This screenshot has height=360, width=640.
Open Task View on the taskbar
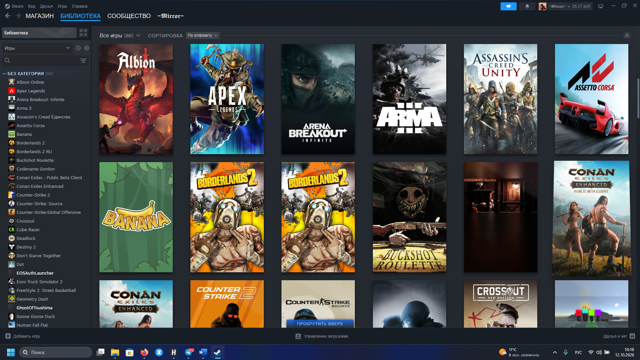click(x=100, y=352)
